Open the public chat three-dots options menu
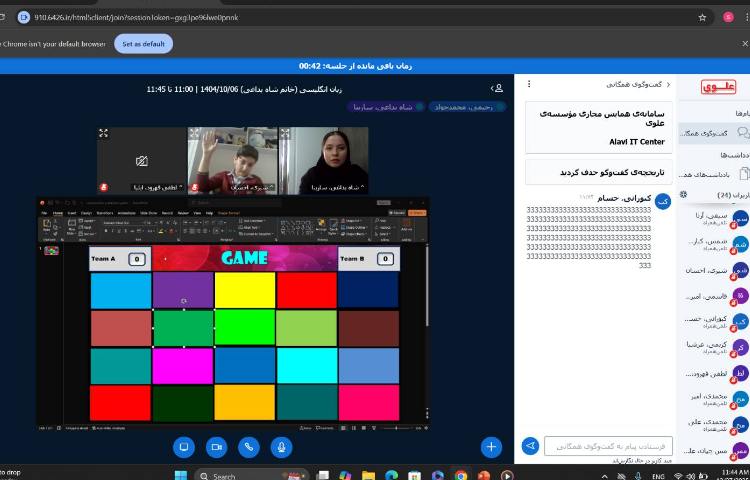Image resolution: width=750 pixels, height=480 pixels. tap(529, 85)
